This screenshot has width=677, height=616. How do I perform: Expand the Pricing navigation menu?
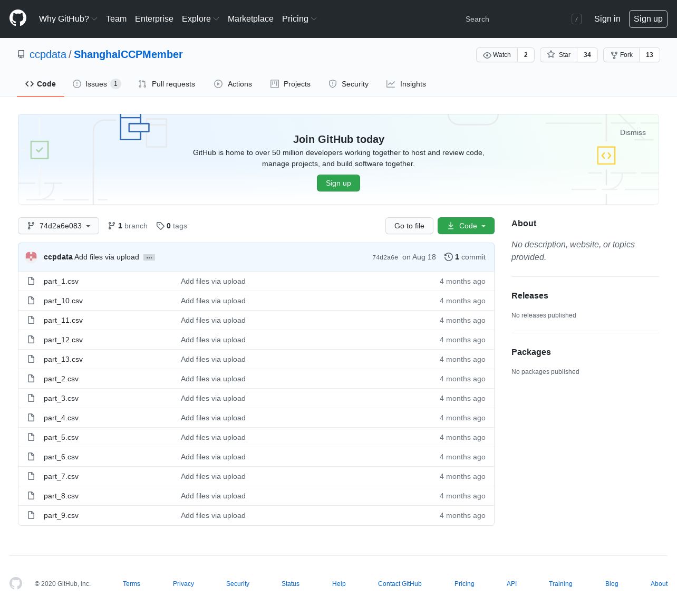pos(299,19)
